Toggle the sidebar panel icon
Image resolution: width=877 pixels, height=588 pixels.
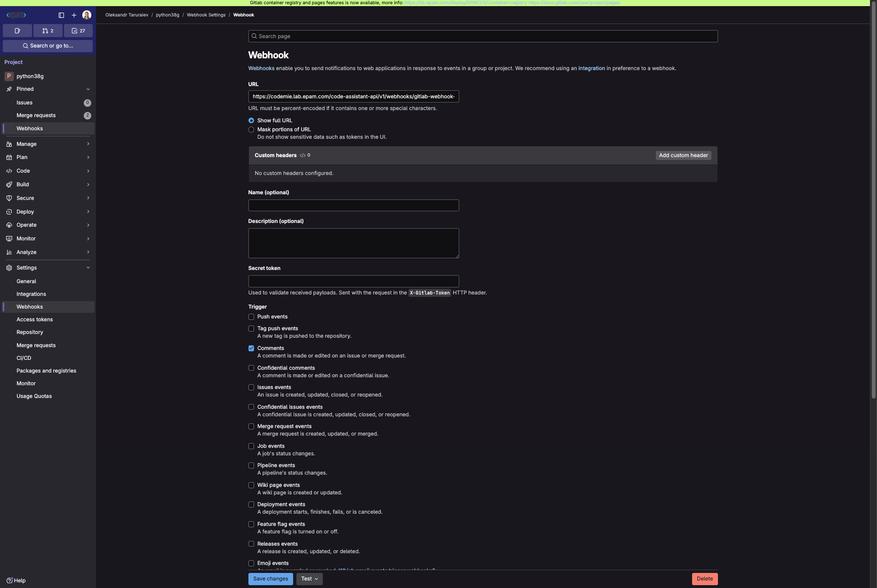[61, 15]
